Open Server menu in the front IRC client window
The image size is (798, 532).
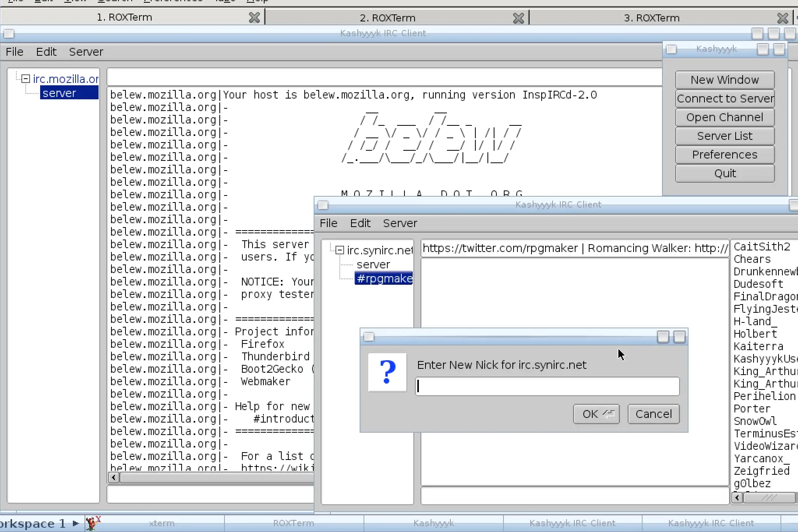coord(400,223)
